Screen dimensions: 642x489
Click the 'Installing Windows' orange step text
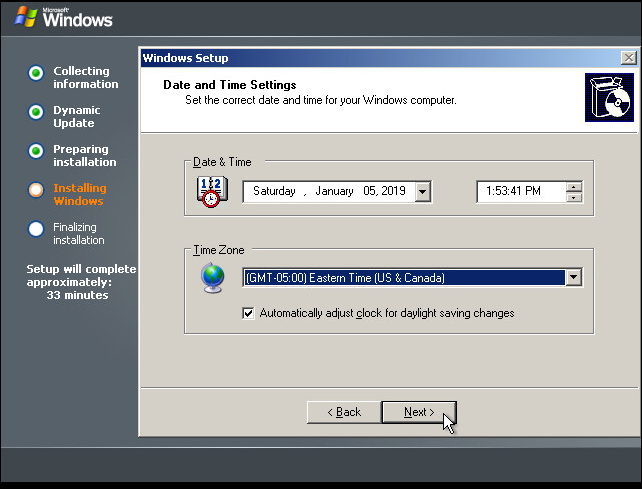[80, 195]
